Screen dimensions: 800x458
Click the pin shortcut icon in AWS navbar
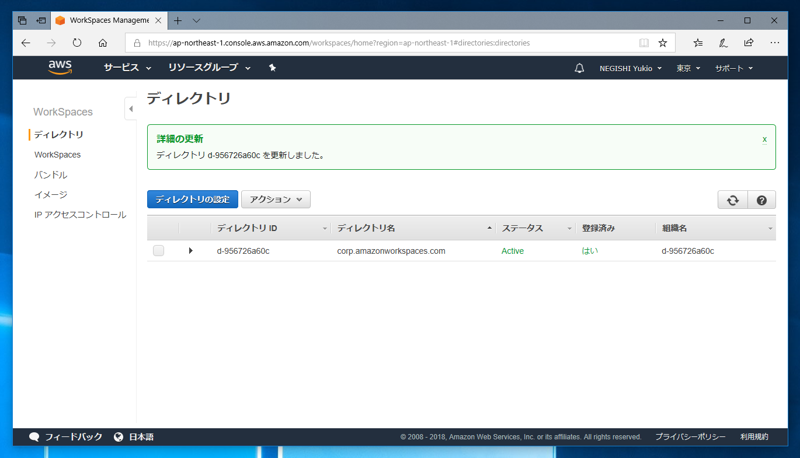click(x=272, y=68)
